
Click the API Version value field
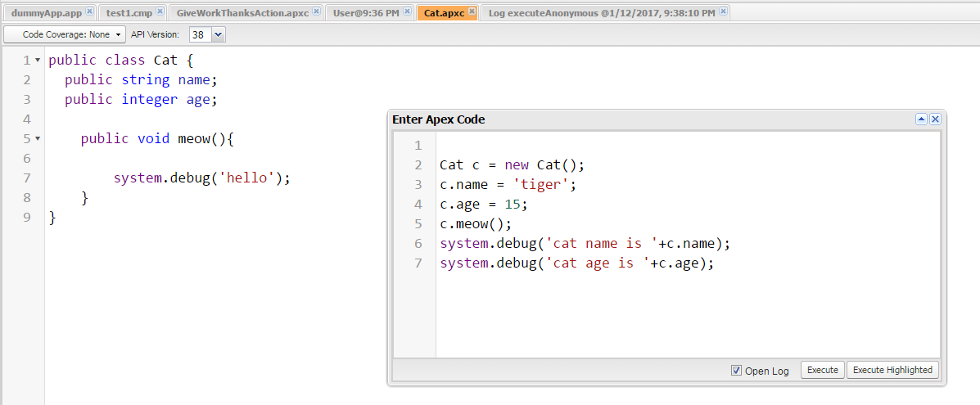[x=200, y=34]
